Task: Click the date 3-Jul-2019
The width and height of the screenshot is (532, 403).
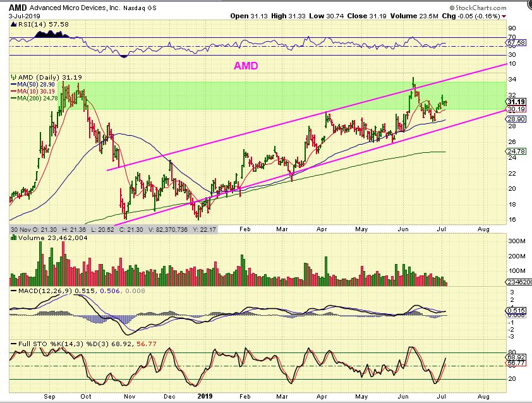Action: 25,16
